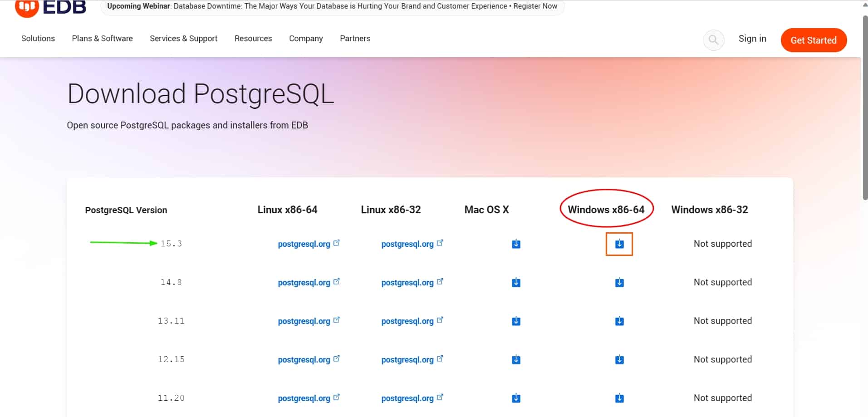Viewport: 868px width, 417px height.
Task: Download PostgreSQL 11.20 for Mac OS X
Action: pyautogui.click(x=515, y=398)
